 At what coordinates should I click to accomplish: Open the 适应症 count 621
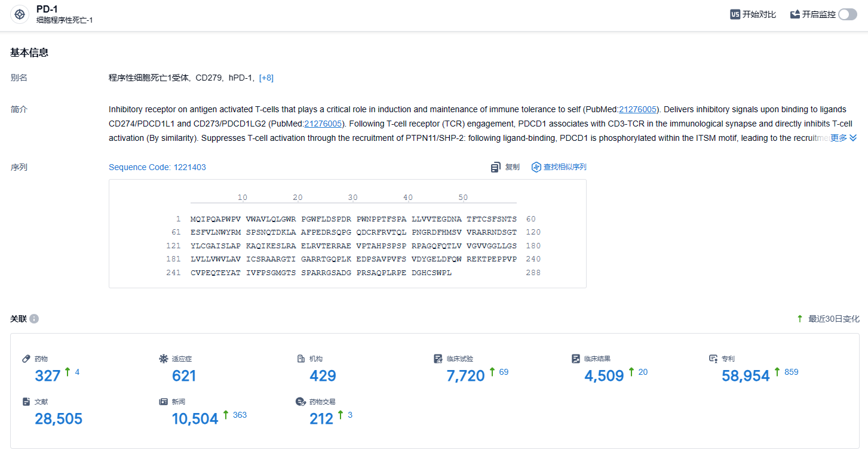[x=184, y=376]
